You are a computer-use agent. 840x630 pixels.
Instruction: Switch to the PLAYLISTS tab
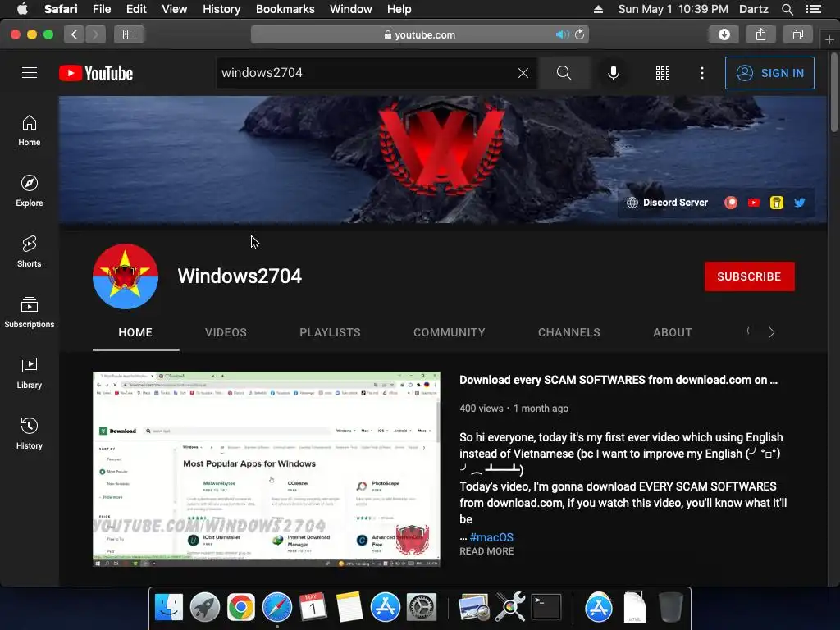[330, 333]
